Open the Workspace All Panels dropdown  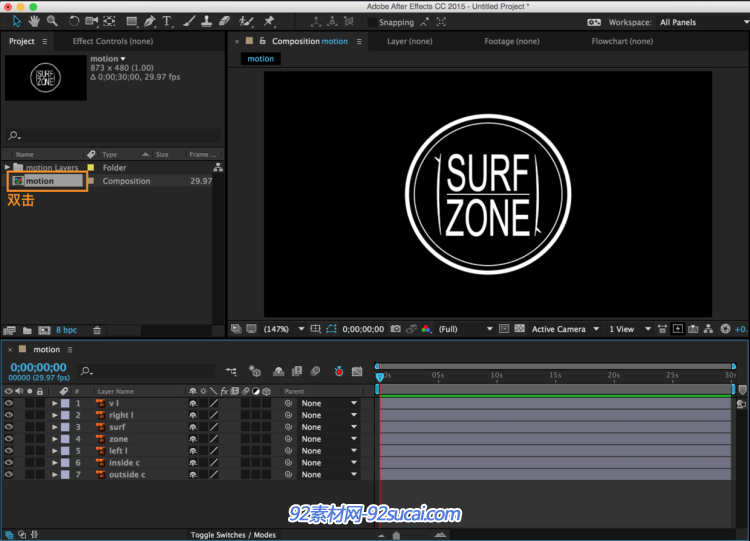click(703, 22)
